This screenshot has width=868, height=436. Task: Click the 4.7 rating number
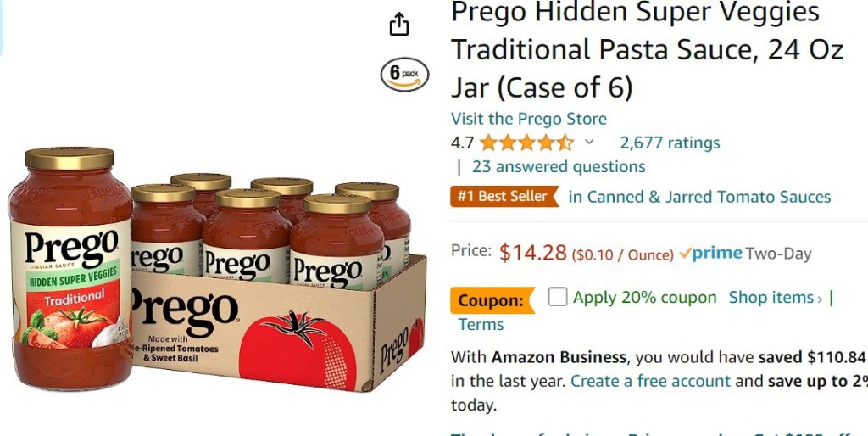[x=462, y=143]
